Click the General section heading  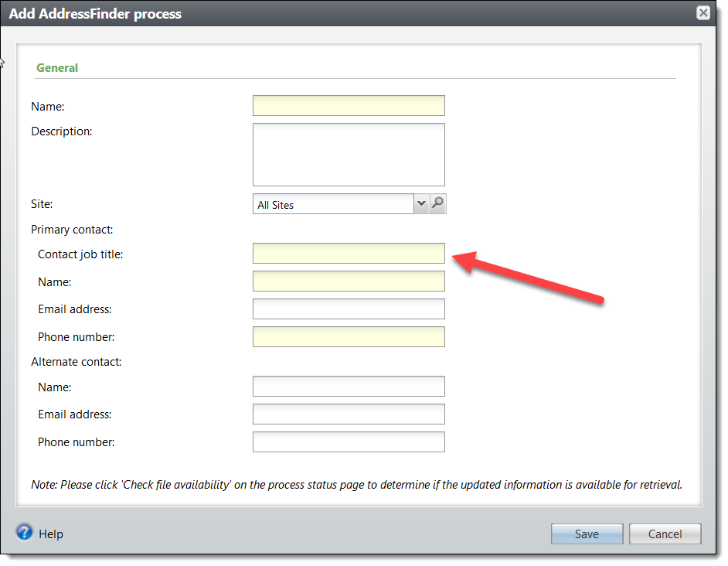coord(57,68)
